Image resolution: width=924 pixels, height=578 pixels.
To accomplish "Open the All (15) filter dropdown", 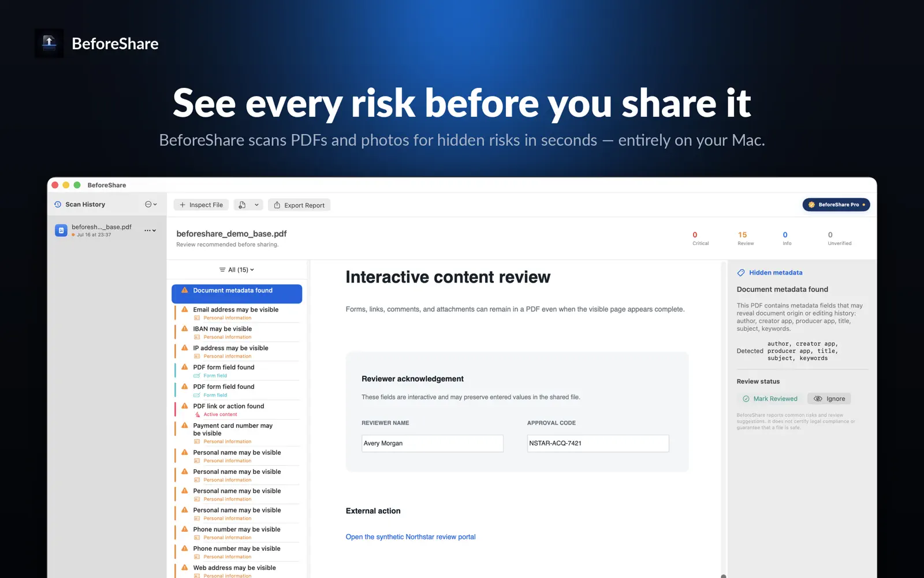I will point(237,270).
